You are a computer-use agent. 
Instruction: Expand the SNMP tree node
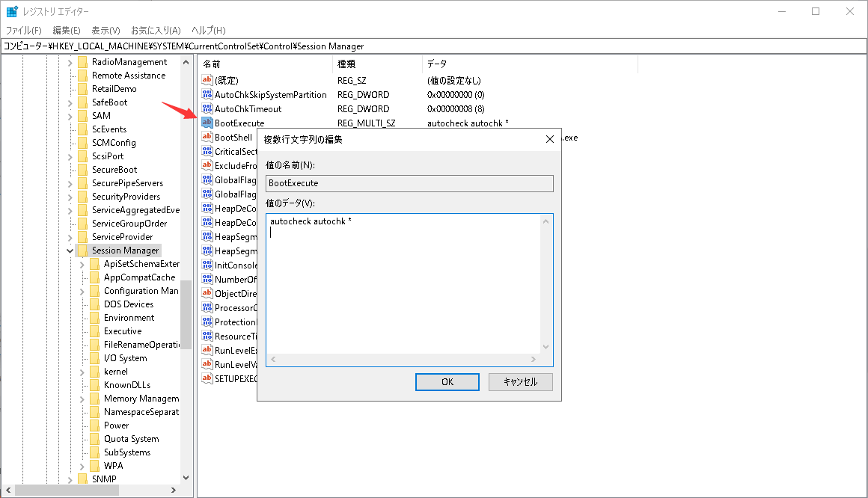pyautogui.click(x=70, y=479)
